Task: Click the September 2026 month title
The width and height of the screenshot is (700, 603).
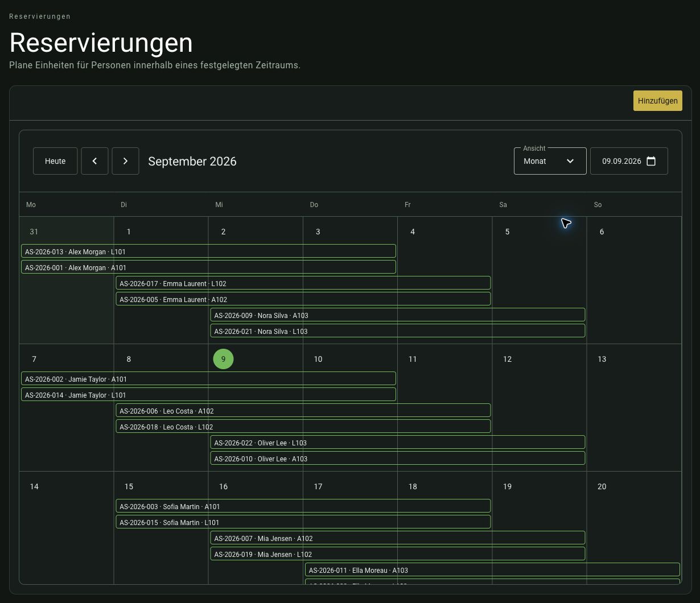Action: point(192,161)
